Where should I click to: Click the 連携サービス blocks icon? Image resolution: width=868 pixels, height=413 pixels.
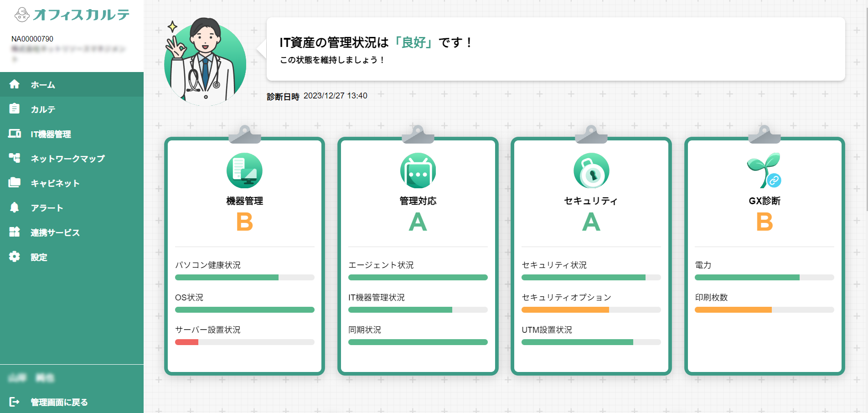[15, 232]
